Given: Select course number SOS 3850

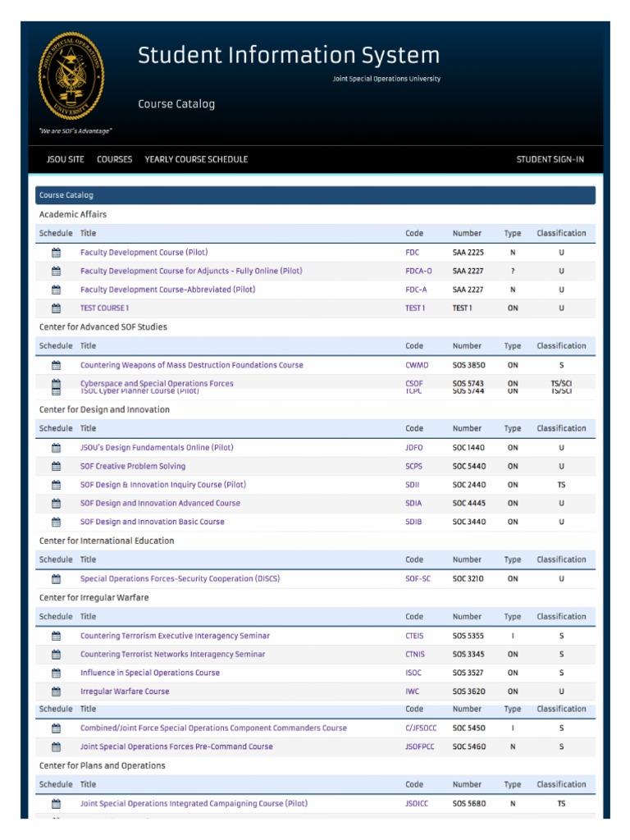Looking at the screenshot, I should [x=468, y=365].
